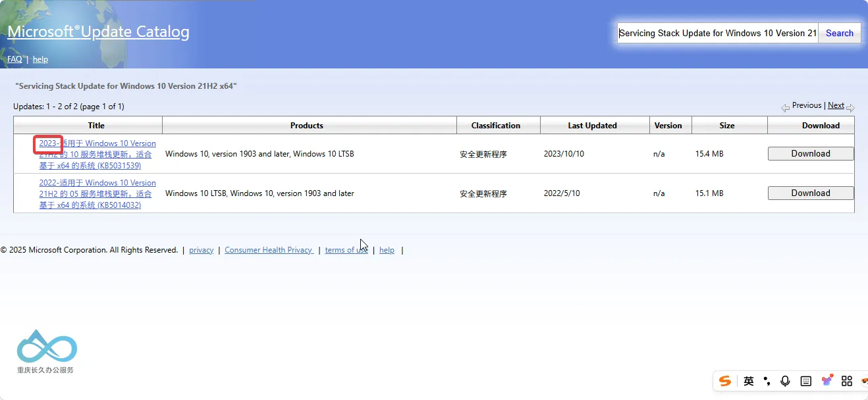Go to the Next results page

836,105
